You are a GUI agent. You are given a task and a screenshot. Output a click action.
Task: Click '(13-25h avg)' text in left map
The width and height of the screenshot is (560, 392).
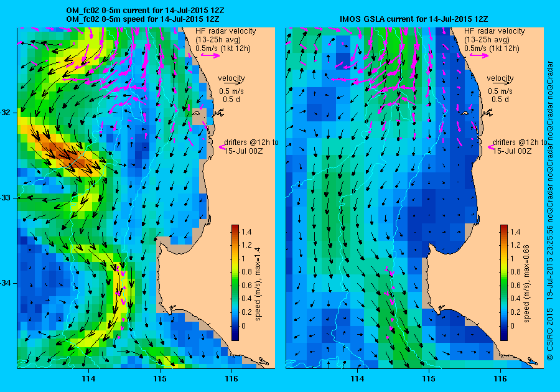218,40
